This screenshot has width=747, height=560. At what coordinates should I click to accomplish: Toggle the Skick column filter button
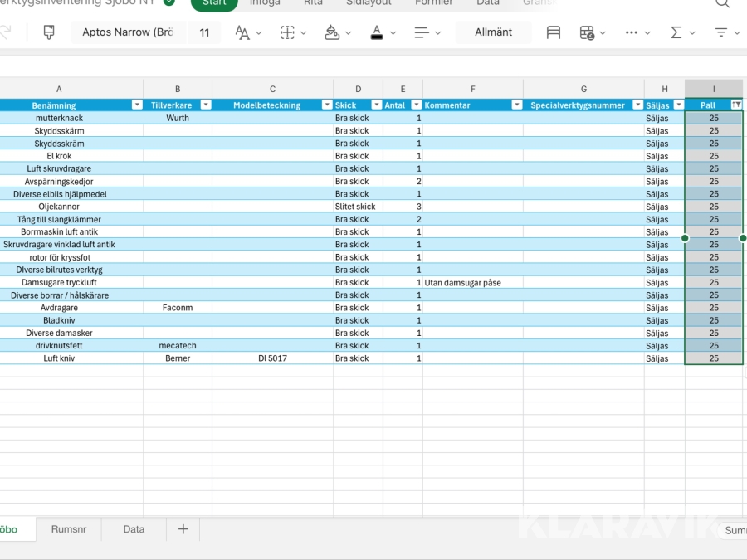click(376, 105)
